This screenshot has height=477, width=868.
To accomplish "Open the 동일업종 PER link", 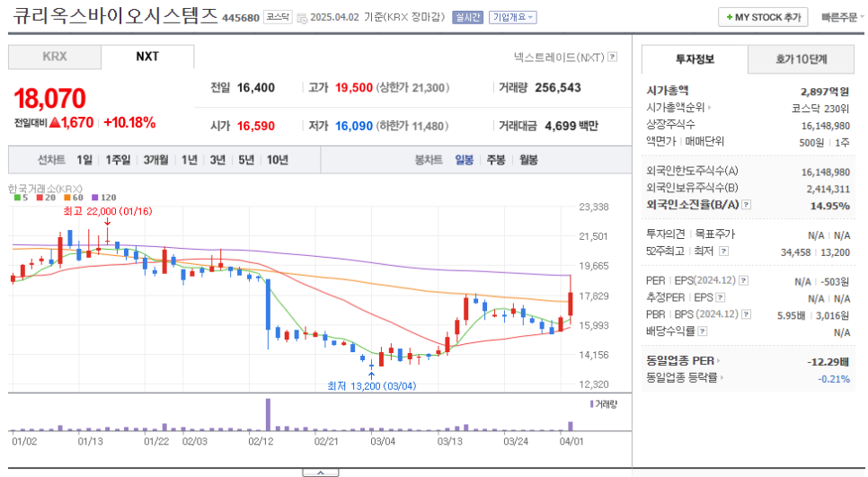I will tap(680, 361).
